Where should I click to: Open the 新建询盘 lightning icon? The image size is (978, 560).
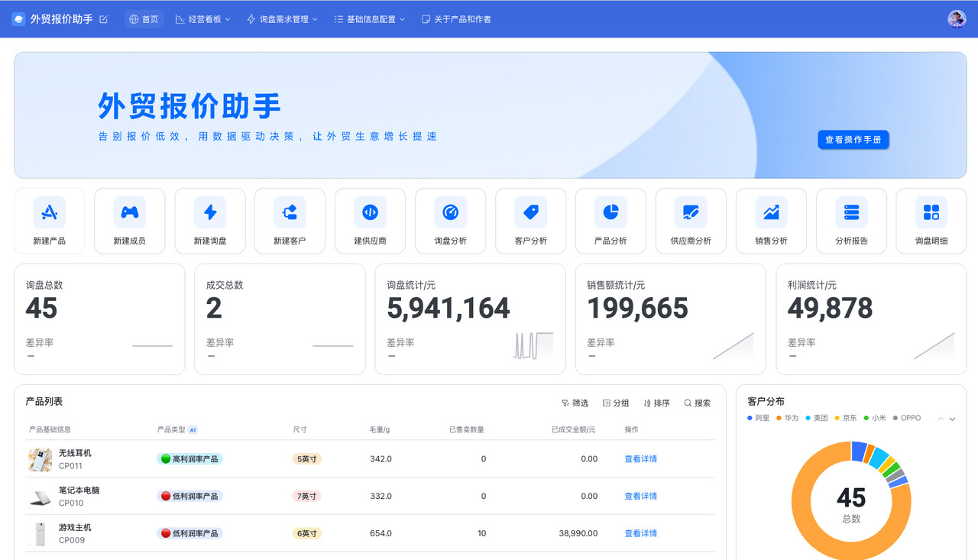point(210,212)
